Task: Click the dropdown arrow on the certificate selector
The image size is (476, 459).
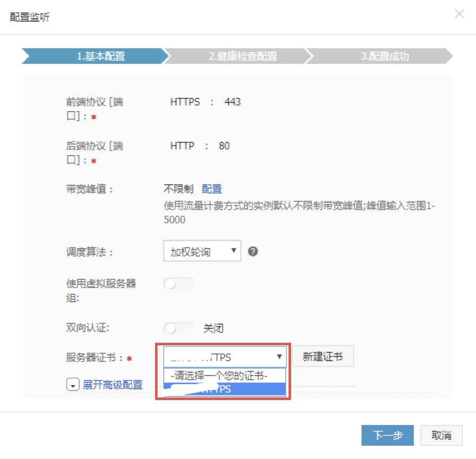Action: (280, 356)
